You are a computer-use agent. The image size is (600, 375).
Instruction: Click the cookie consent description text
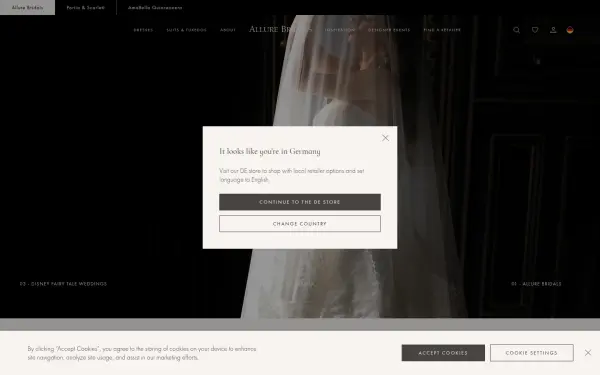[142, 353]
